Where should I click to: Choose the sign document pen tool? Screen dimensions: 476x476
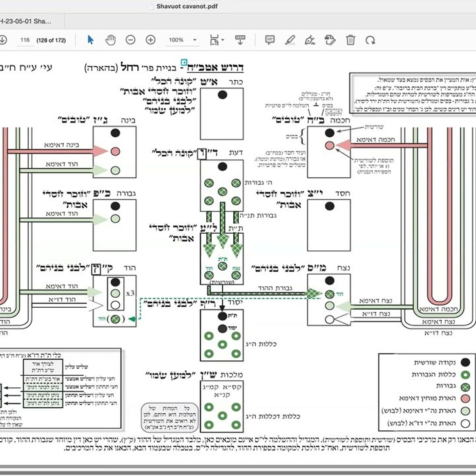click(x=310, y=40)
